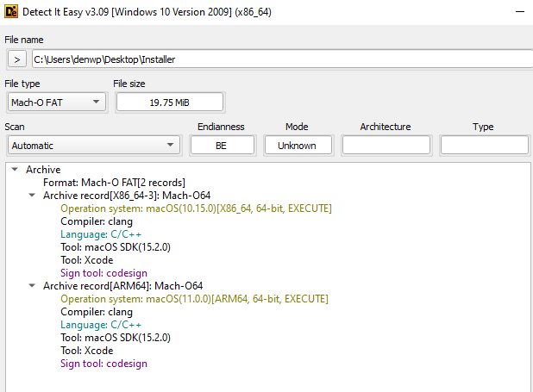Select Sign tool: codesign under ARM64 record
This screenshot has width=533, height=392.
(103, 364)
